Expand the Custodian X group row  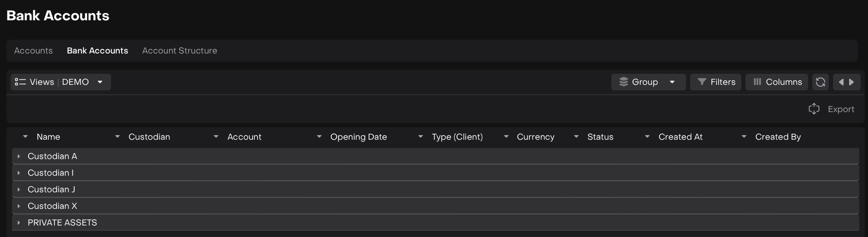(x=19, y=206)
